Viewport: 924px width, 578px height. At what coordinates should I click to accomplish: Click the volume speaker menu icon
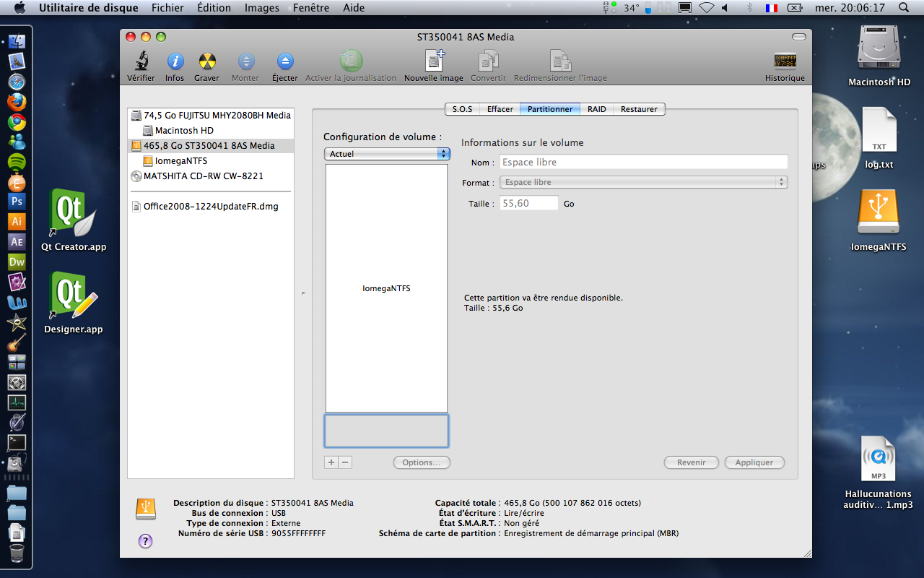(725, 8)
